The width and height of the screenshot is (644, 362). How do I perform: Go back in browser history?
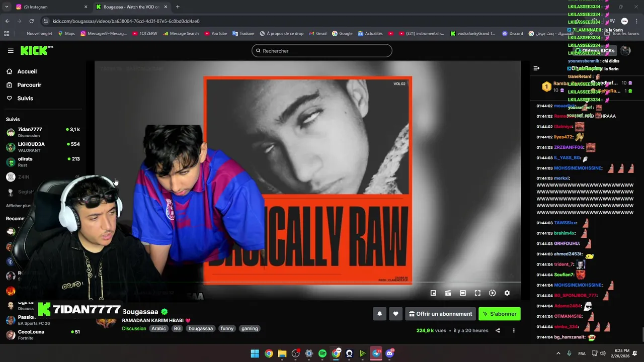coord(7,21)
